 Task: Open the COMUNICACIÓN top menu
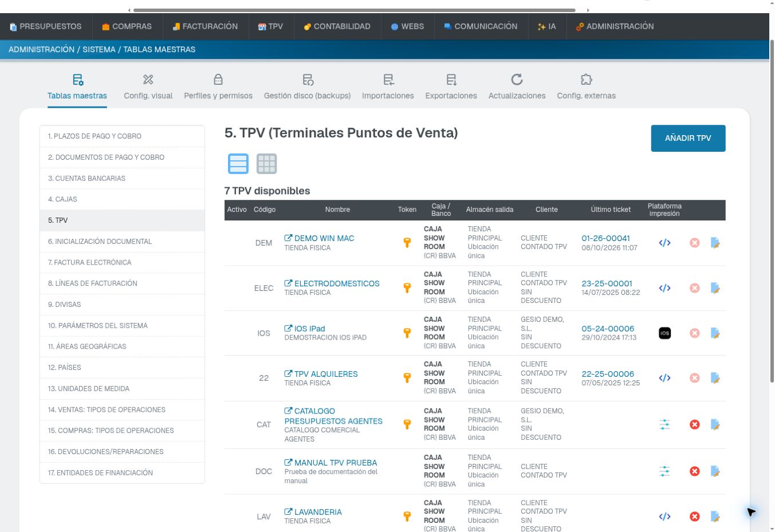pyautogui.click(x=481, y=26)
